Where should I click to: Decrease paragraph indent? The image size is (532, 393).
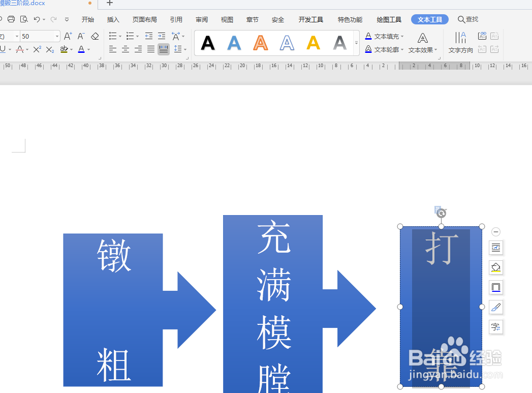coord(148,36)
